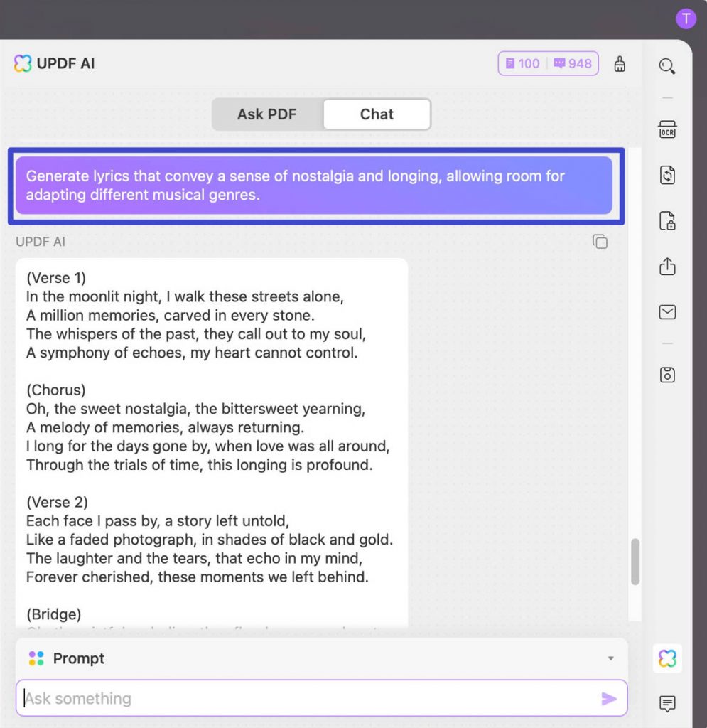The height and width of the screenshot is (728, 707).
Task: Click the 948 chat credits counter
Action: 572,63
